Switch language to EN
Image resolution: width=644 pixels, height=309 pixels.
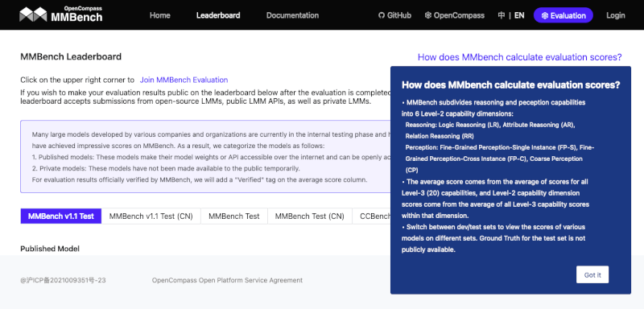[519, 15]
